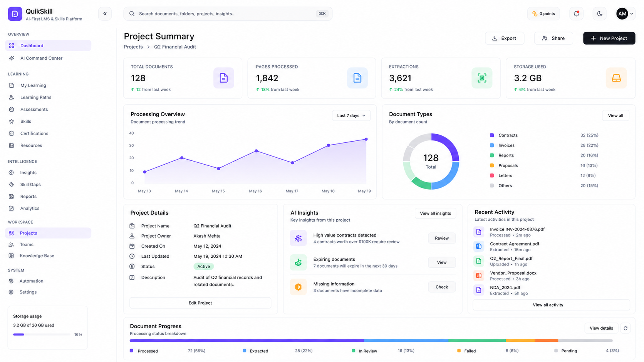The height and width of the screenshot is (362, 644).
Task: Create a New Project
Action: tap(609, 38)
